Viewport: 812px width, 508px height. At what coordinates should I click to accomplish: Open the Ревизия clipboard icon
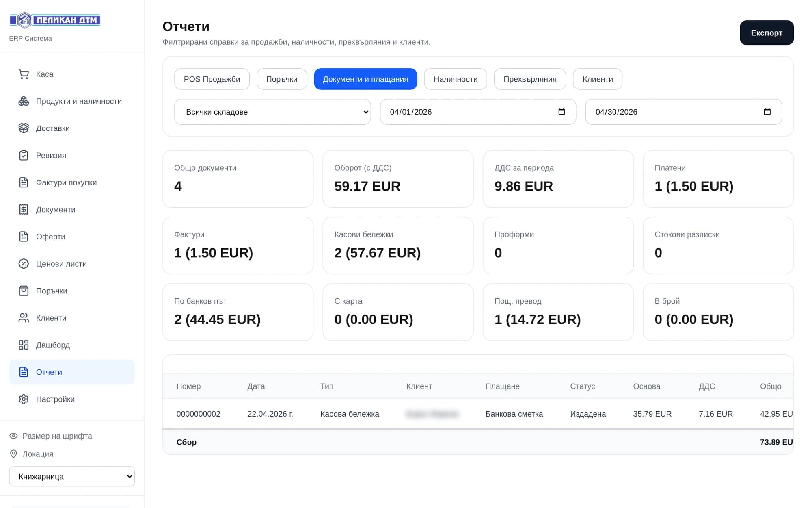click(x=24, y=155)
